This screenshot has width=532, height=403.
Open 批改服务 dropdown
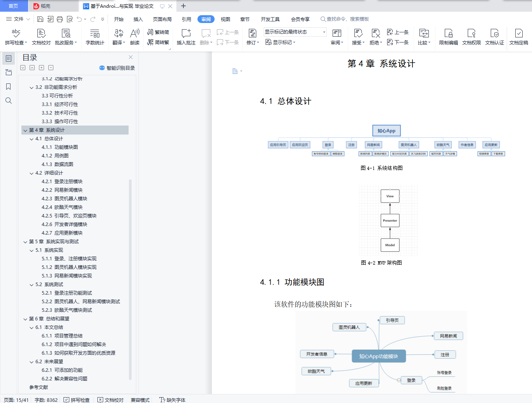(x=66, y=42)
